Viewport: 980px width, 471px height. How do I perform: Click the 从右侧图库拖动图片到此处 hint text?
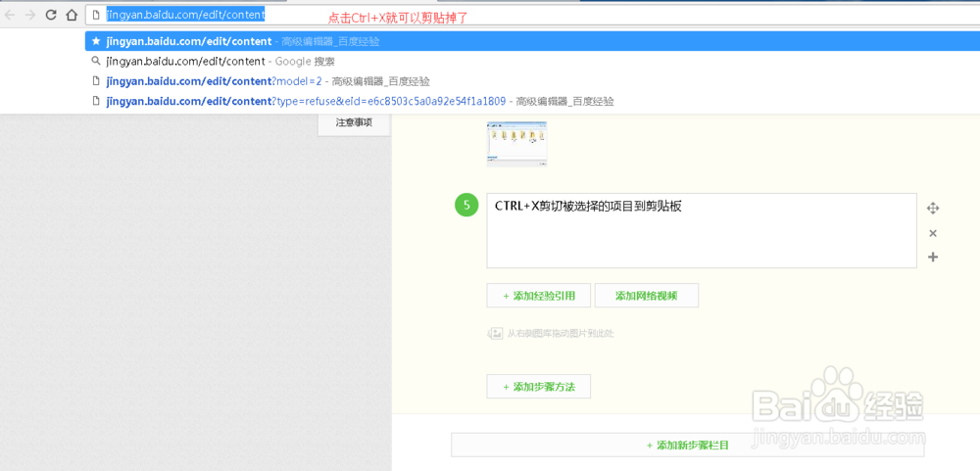(x=560, y=334)
